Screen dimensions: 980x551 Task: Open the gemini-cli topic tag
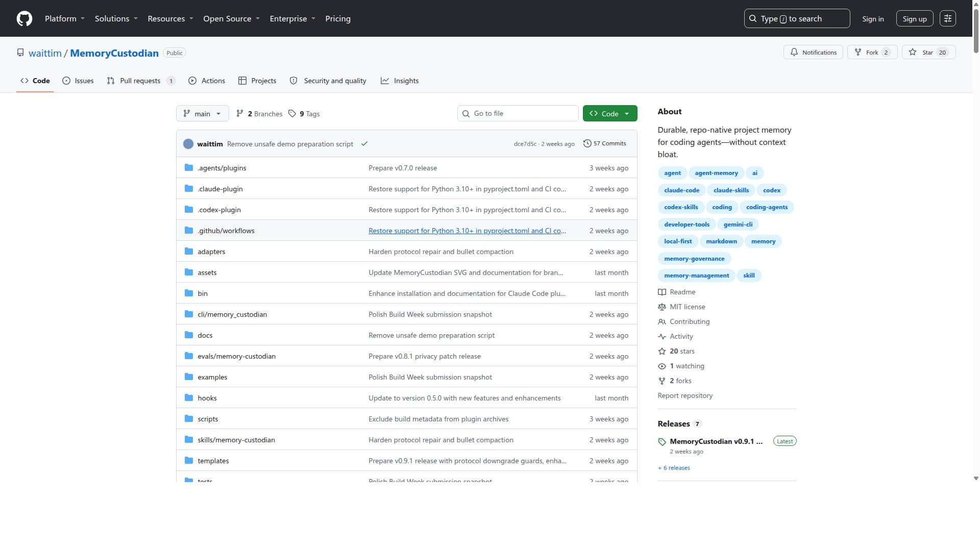(x=738, y=224)
